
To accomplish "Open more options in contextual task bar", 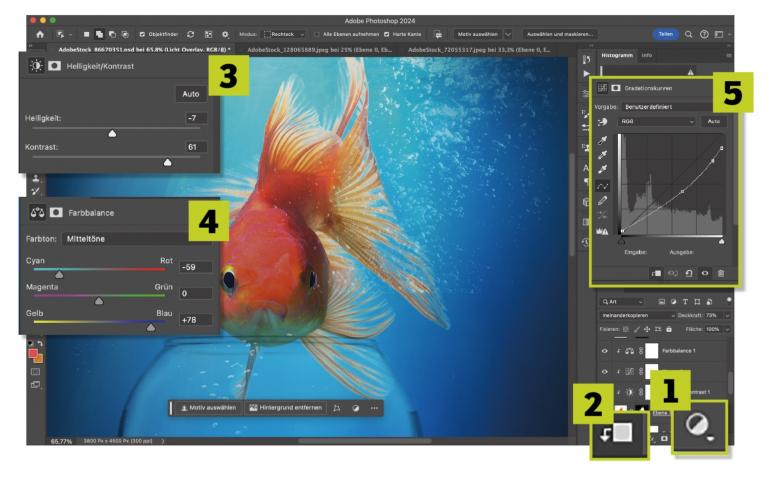I will pos(374,408).
